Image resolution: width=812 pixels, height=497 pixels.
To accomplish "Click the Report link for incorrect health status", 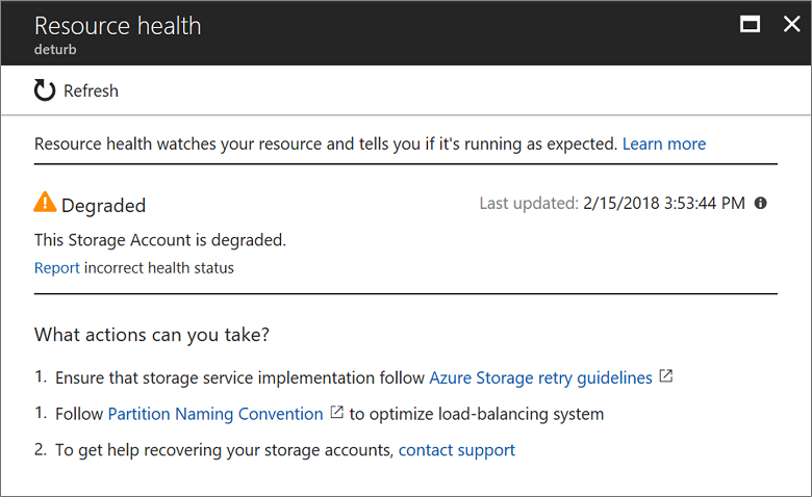I will 57,268.
